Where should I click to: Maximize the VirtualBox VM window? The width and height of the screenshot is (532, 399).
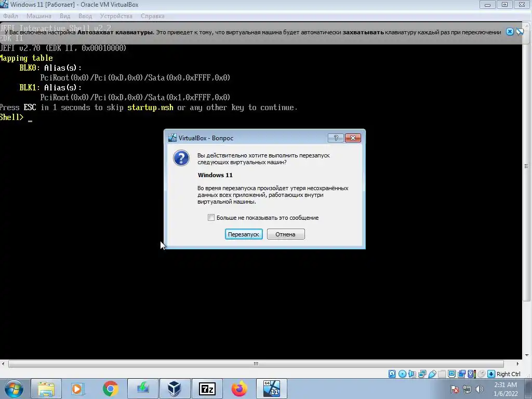tap(504, 4)
